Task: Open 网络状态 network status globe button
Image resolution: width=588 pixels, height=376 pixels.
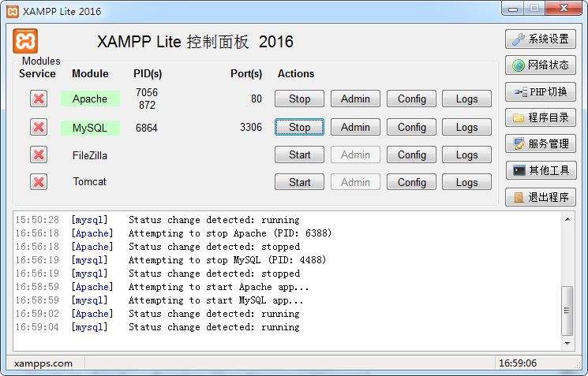Action: pos(541,65)
